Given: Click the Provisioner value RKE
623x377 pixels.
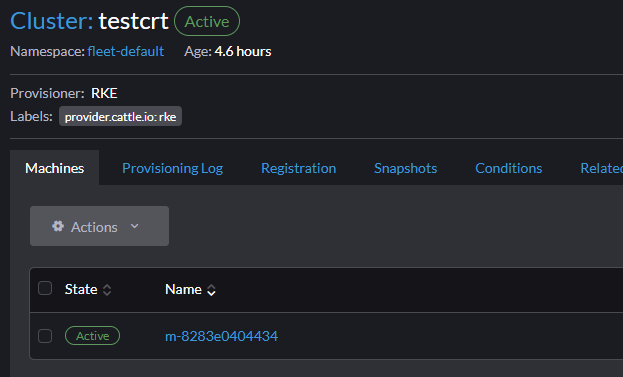Looking at the screenshot, I should pos(104,93).
